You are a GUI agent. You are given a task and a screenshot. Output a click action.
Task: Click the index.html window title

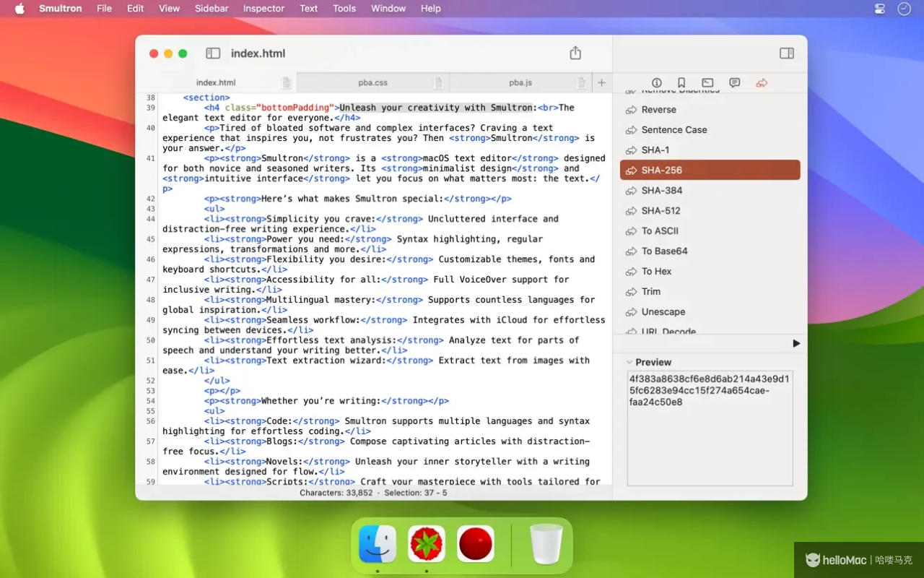(x=258, y=53)
